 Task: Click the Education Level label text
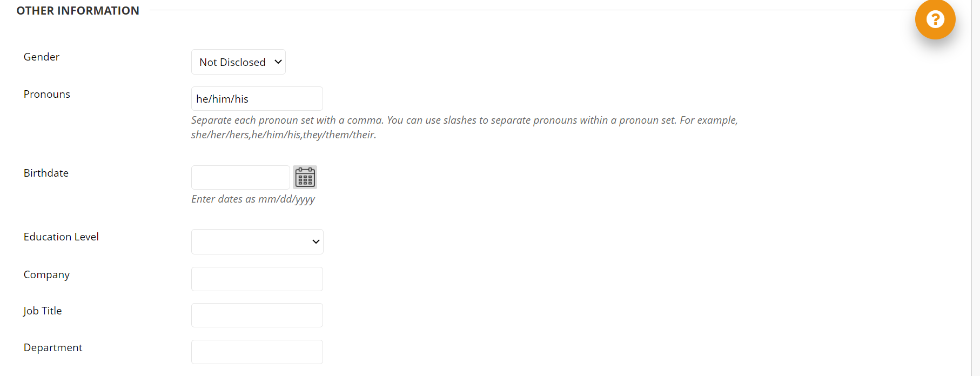(61, 237)
